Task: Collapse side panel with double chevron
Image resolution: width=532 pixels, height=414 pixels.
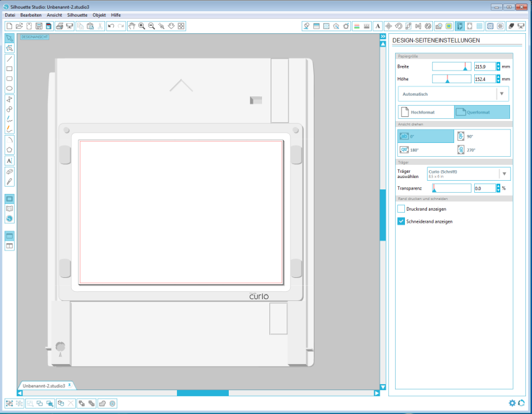Action: [383, 37]
